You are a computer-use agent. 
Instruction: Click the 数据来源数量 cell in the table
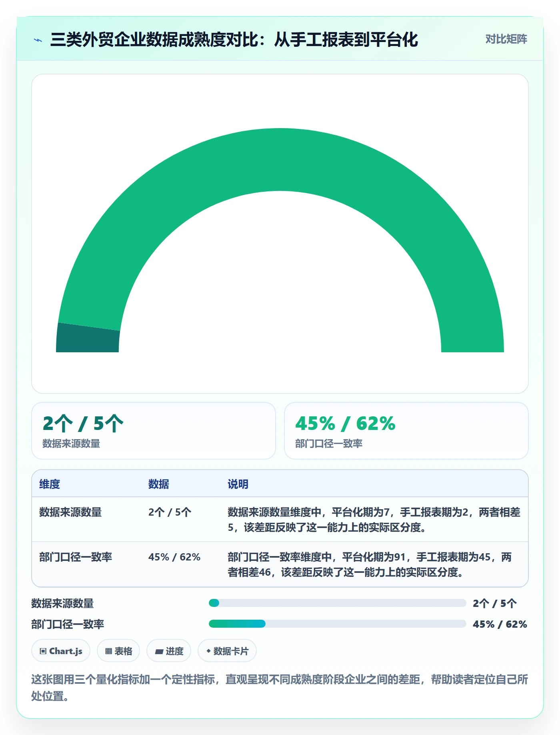(70, 512)
